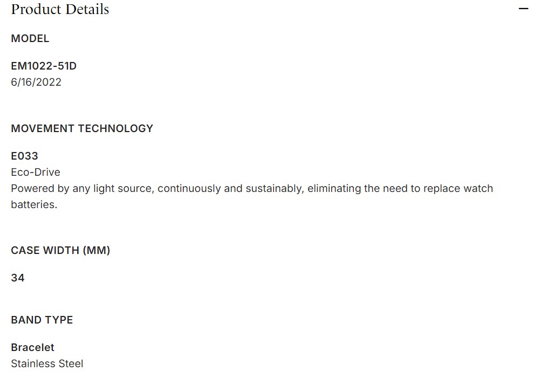Click the word 'TECHNOLOGY' in the movement label
Viewport: 541px width, 392px height.
tap(115, 128)
